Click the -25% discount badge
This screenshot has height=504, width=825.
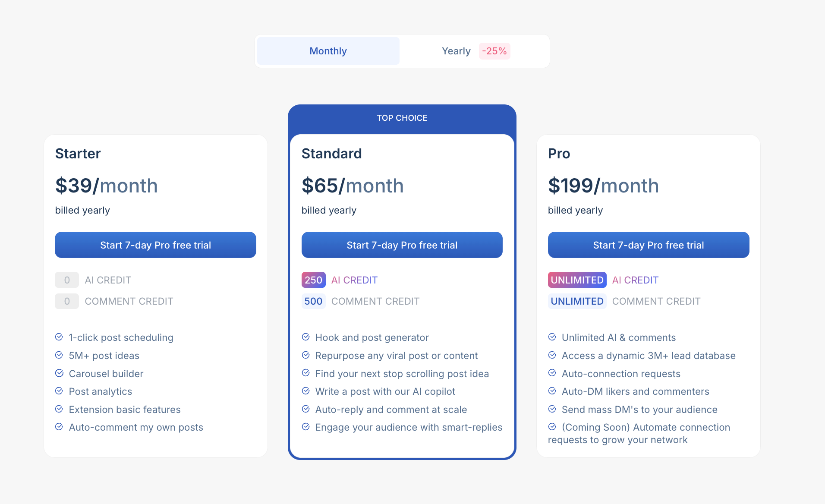point(494,51)
